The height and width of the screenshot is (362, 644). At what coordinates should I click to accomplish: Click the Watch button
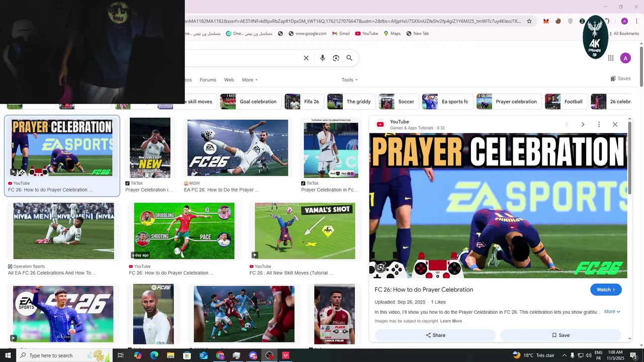[606, 290]
